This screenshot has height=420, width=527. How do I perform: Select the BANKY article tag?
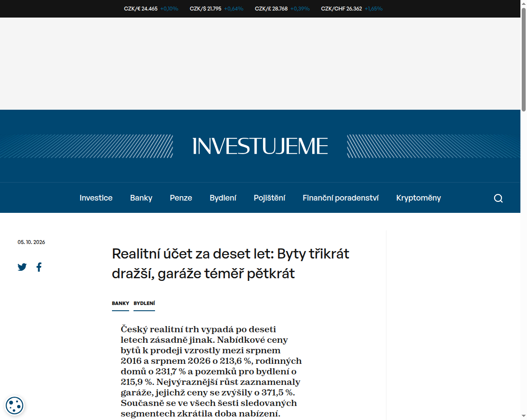[x=120, y=303]
